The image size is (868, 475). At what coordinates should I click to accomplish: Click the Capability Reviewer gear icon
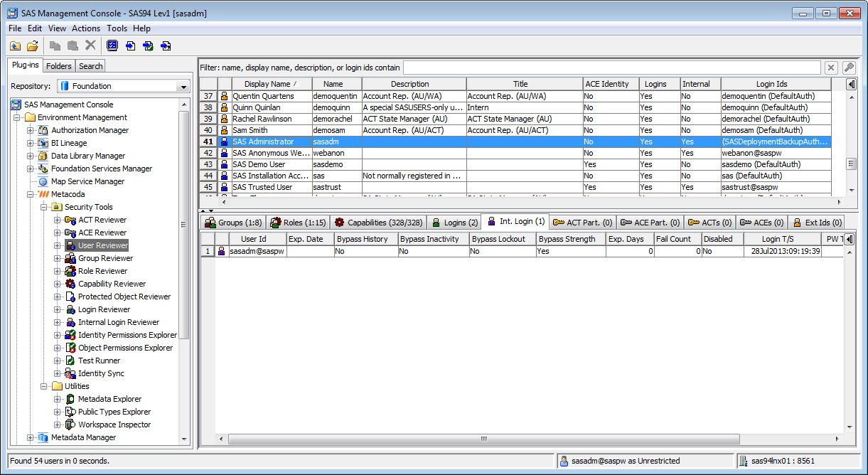click(x=70, y=284)
